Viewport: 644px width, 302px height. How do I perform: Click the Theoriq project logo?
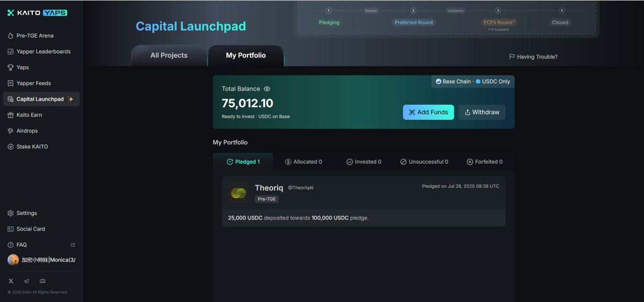click(238, 194)
